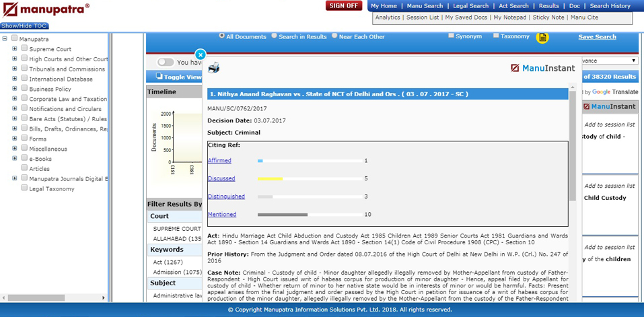Screen dimensions: 644x317
Task: Toggle the switch beside 'You hav' text
Action: tap(166, 62)
